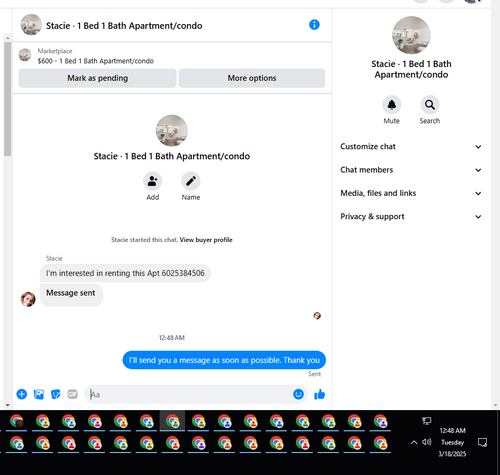
Task: Click the Mark as pending button
Action: [x=97, y=78]
